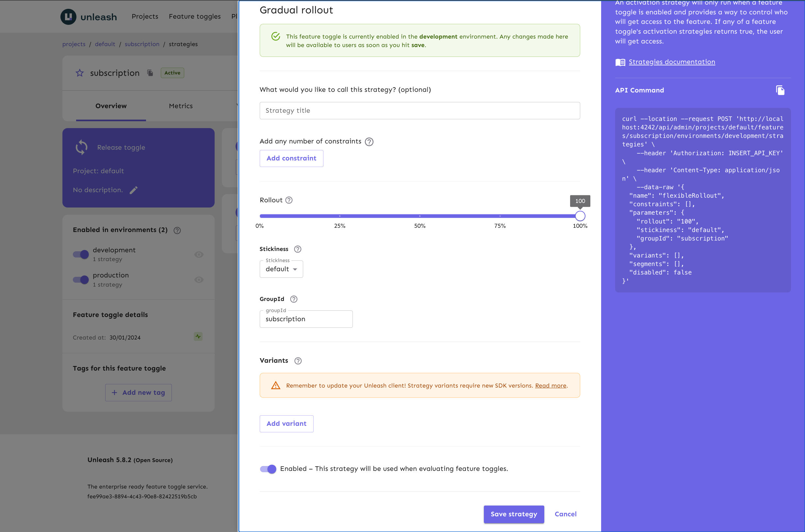
Task: Toggle the Enabled strategy switch on
Action: tap(267, 469)
